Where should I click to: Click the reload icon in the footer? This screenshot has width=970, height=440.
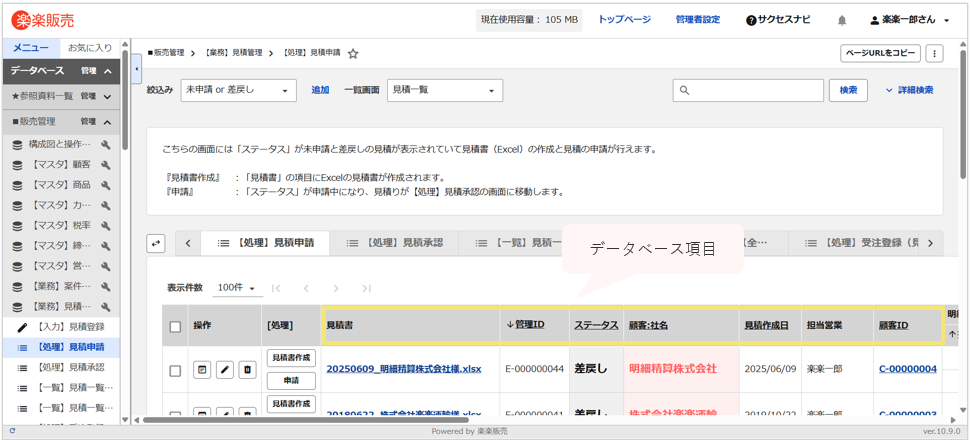click(12, 431)
